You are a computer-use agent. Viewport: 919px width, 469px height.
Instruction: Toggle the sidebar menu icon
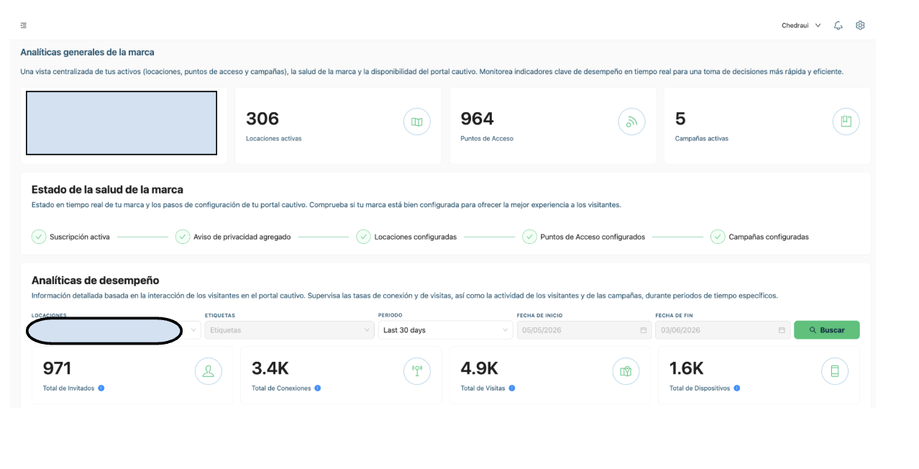click(23, 25)
